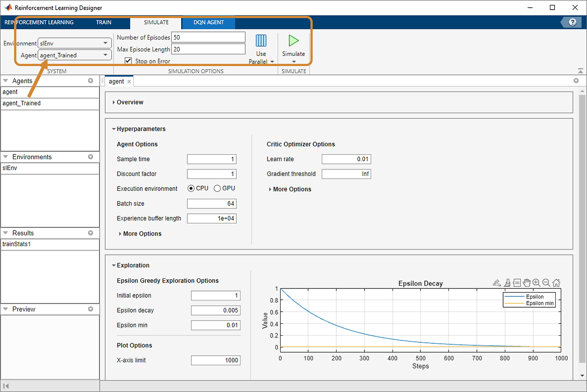Open the Simulate button dropdown arrow

(293, 61)
